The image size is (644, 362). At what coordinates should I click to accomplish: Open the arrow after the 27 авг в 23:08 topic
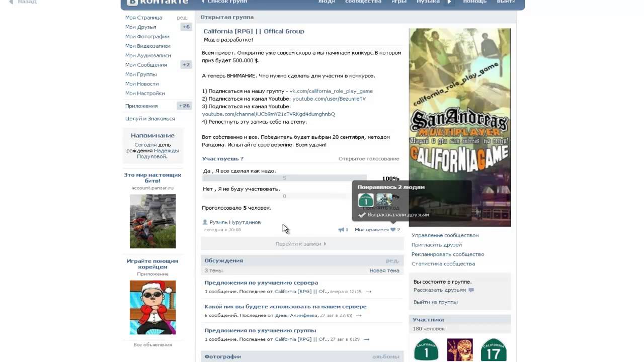pyautogui.click(x=359, y=316)
